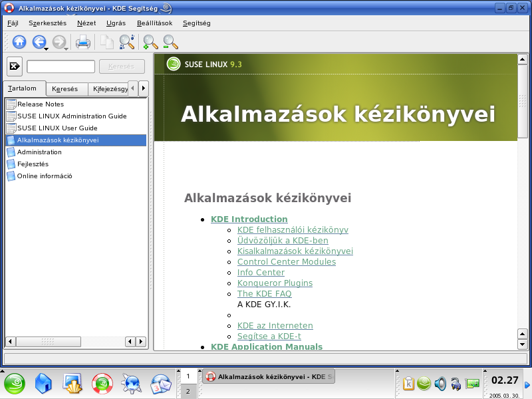Switch to the Keresés tab
Image resolution: width=532 pixels, height=399 pixels.
66,89
